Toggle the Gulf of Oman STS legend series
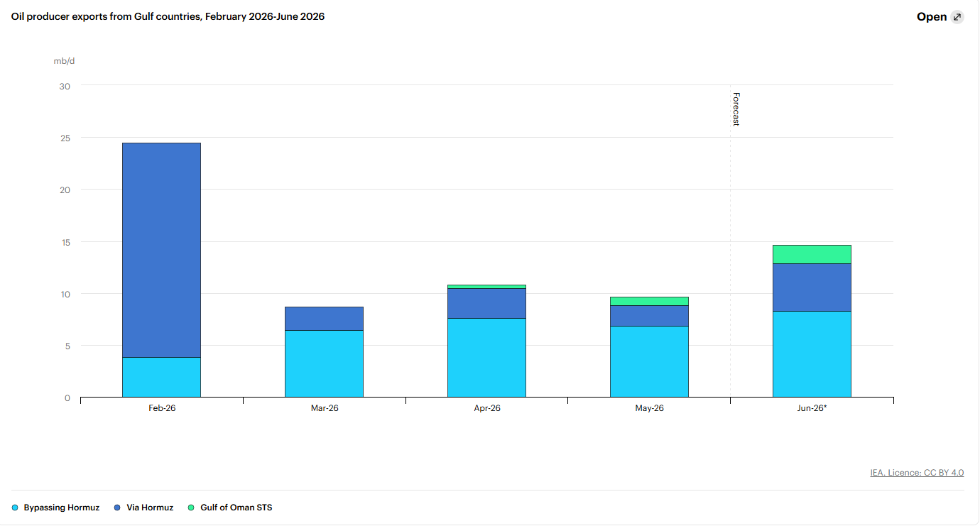This screenshot has height=526, width=980. click(230, 508)
